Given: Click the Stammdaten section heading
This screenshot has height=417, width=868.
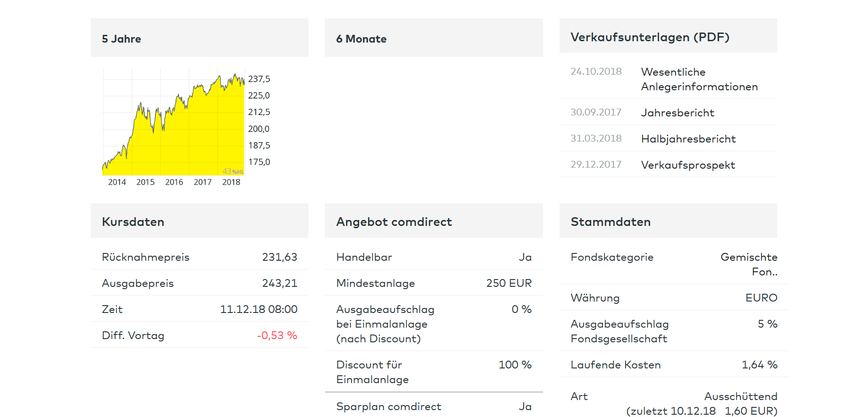Looking at the screenshot, I should [x=610, y=222].
